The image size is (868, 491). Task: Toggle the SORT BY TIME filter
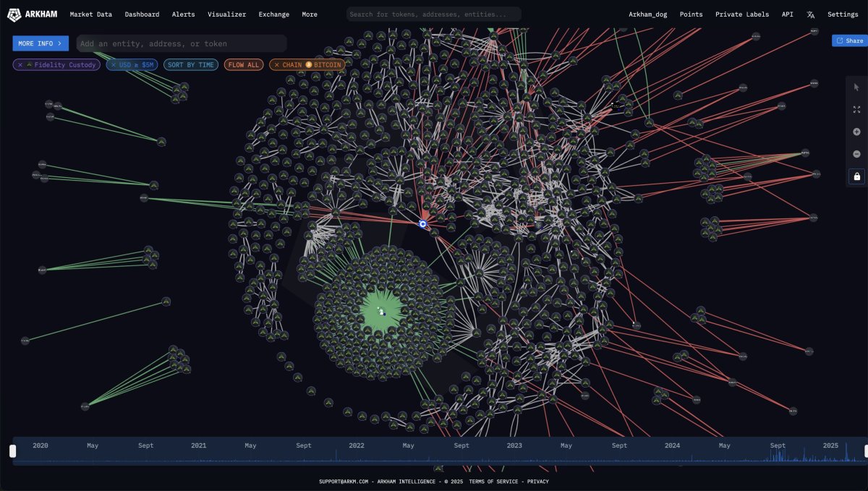(191, 65)
